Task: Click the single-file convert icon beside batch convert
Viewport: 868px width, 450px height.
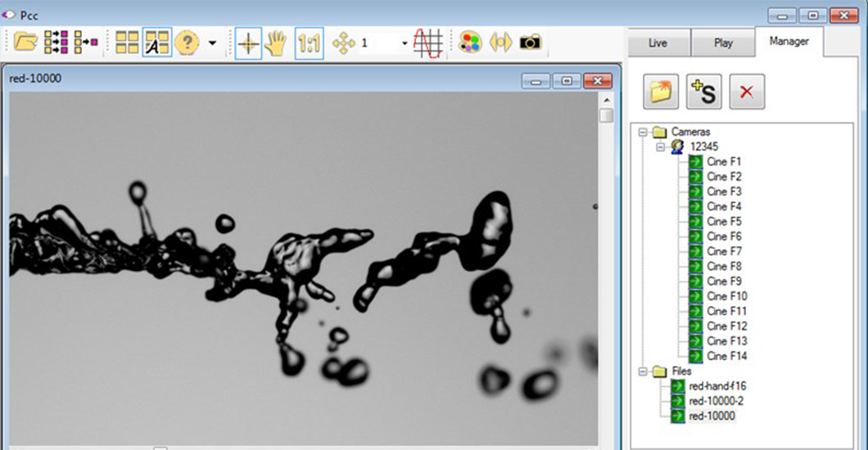Action: click(x=86, y=42)
